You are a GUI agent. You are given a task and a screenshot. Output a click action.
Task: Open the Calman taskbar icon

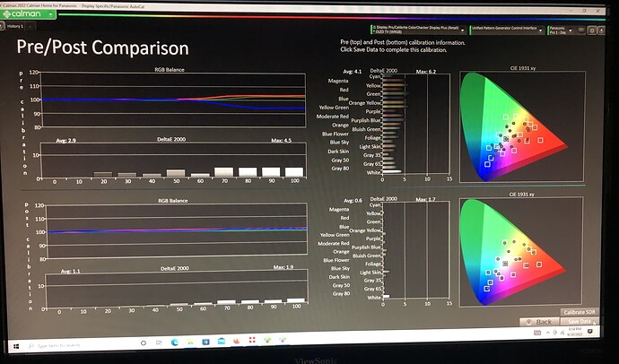[267, 340]
